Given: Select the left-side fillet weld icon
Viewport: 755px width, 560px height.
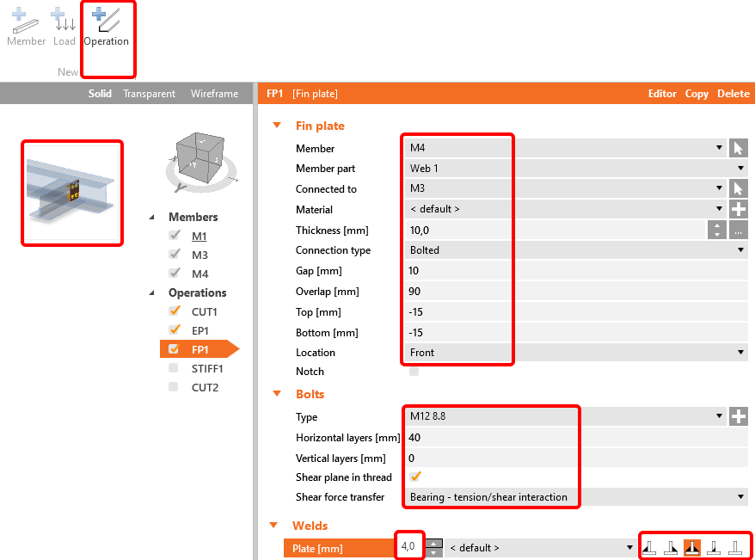Looking at the screenshot, I should pos(649,548).
